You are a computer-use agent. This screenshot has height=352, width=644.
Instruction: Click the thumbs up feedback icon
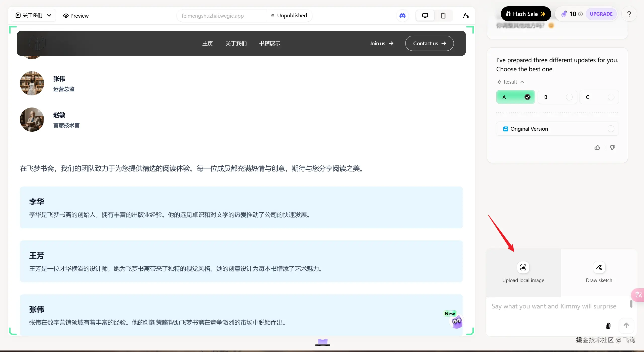(x=597, y=148)
